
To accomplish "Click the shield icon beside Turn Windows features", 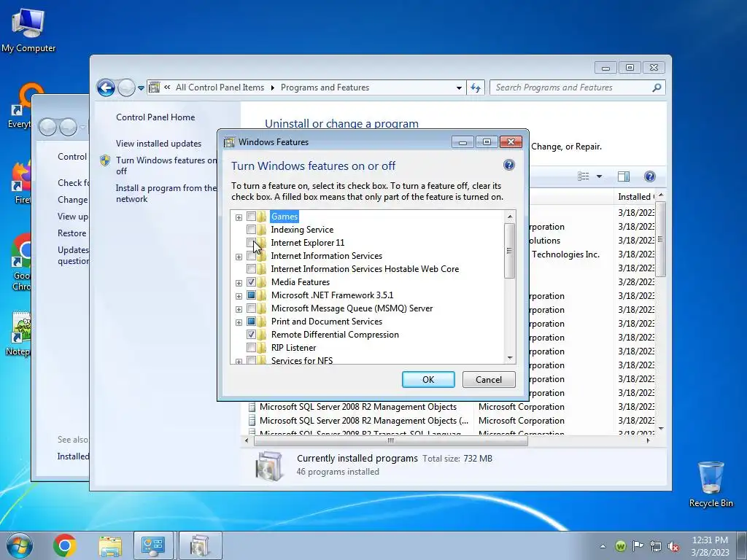I will pos(105,160).
